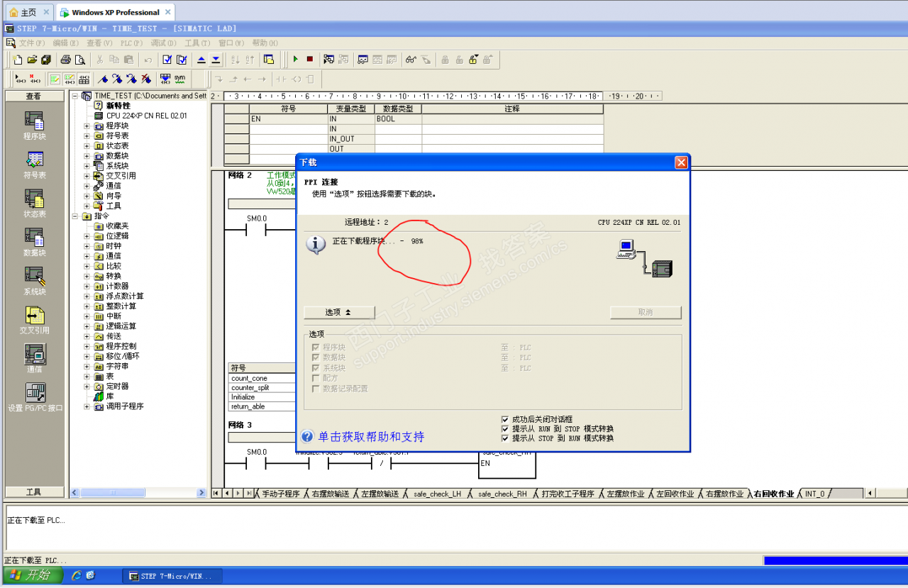
Task: Click the Cut scissors toolbar icon
Action: pyautogui.click(x=99, y=60)
